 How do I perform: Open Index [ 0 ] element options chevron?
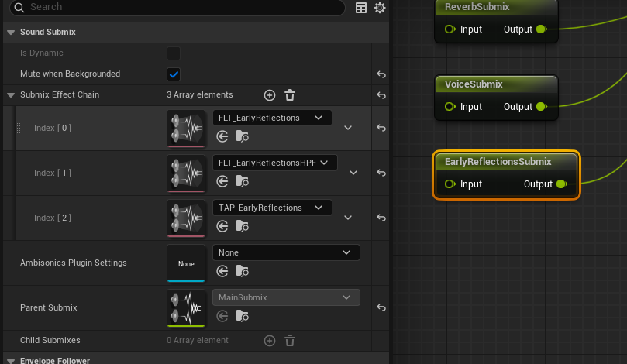click(348, 129)
